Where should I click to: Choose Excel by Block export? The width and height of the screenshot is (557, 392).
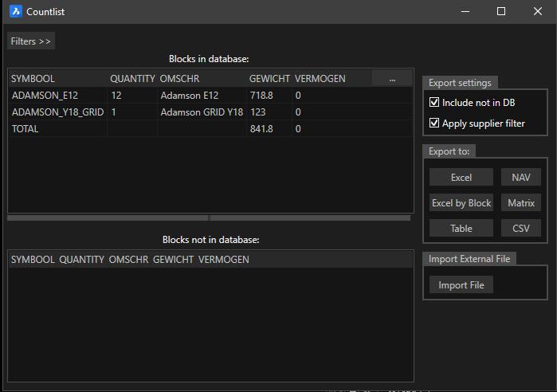[461, 202]
